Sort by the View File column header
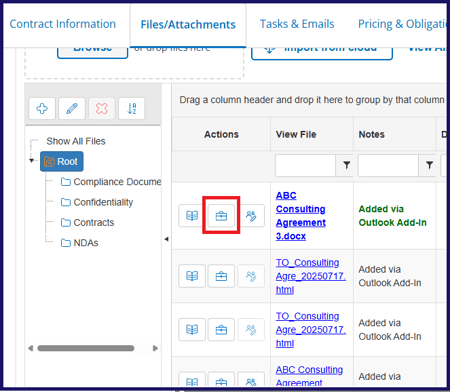450x392 pixels. [296, 134]
